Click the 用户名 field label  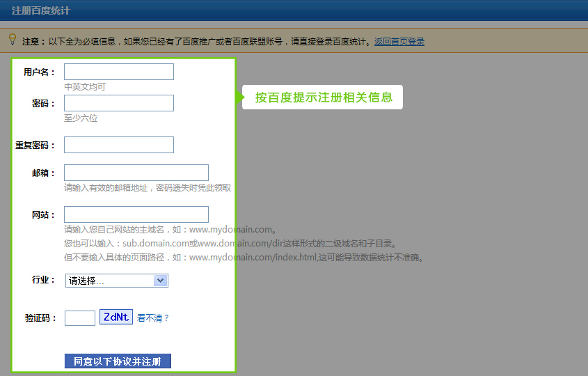(x=39, y=72)
